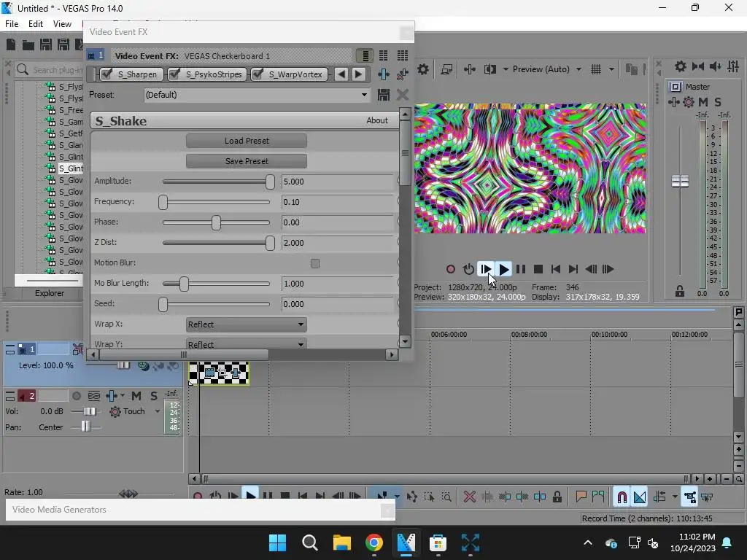Open the View menu
Viewport: 747px width, 560px height.
tap(63, 24)
